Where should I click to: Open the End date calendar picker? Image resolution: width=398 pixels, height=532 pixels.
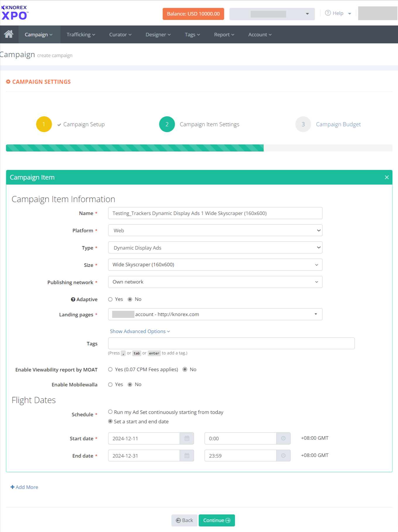click(187, 456)
